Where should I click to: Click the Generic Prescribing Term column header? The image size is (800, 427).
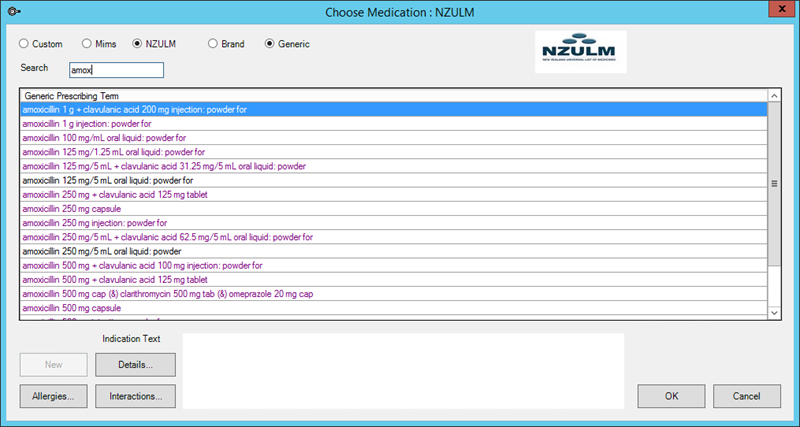(394, 96)
